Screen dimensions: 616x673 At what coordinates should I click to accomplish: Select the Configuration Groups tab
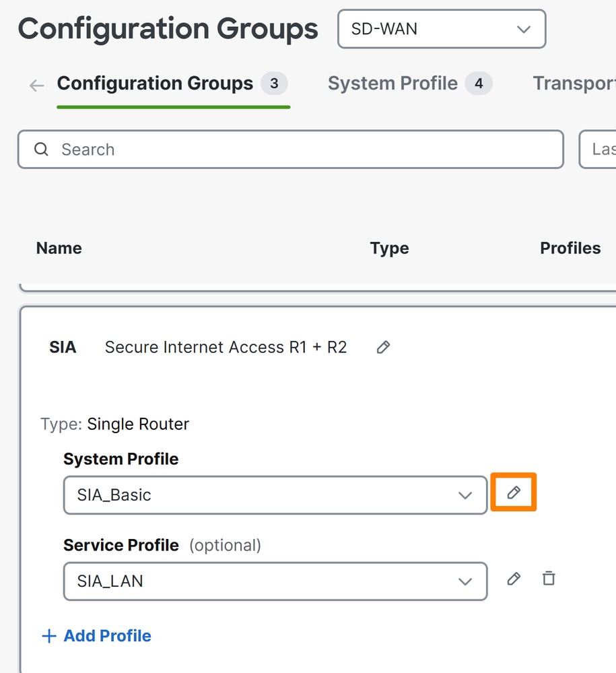tap(156, 83)
